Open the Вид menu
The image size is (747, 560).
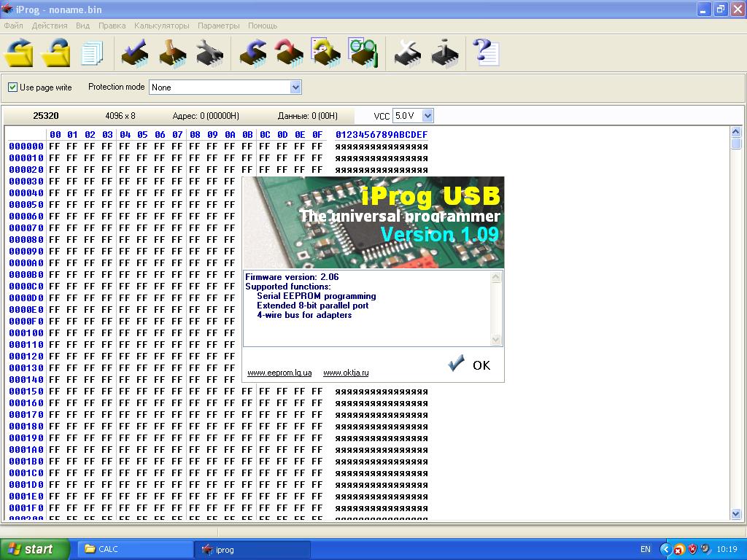tap(83, 26)
